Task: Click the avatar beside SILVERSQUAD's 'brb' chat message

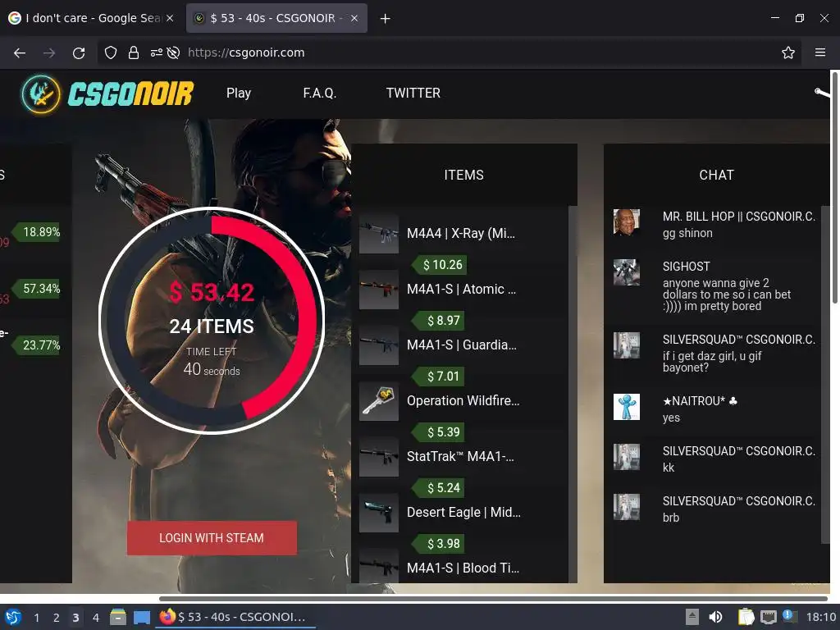Action: [x=626, y=507]
